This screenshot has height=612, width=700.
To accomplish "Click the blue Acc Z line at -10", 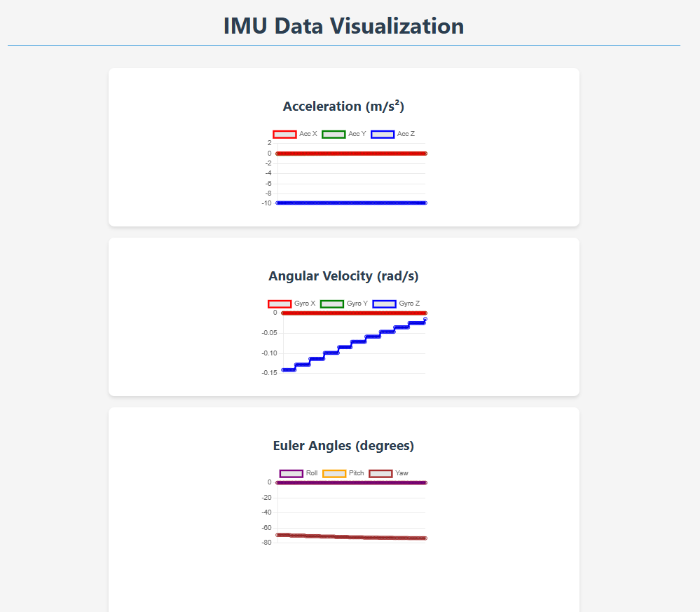I will tap(350, 203).
